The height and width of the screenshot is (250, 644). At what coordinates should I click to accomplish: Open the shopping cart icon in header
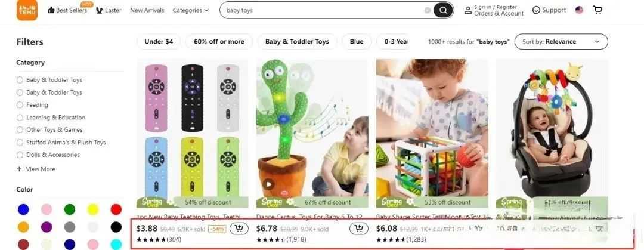tap(597, 10)
